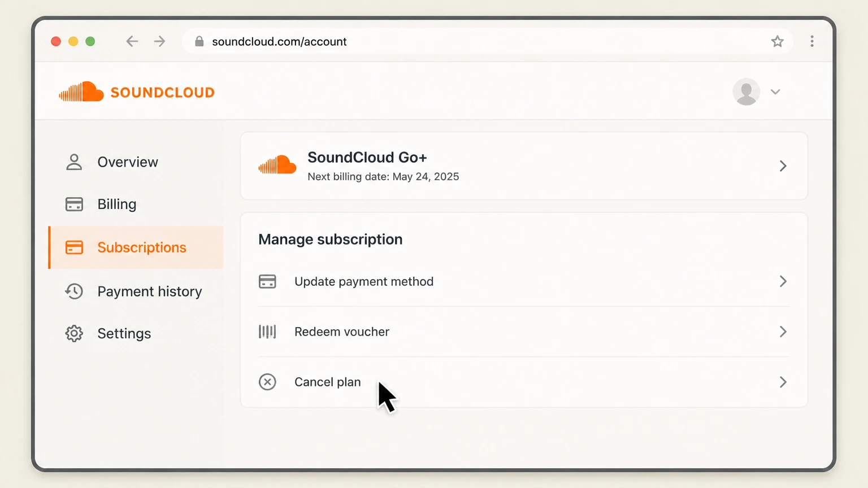Open Settings in sidebar
Viewport: 868px width, 488px height.
pyautogui.click(x=136, y=333)
